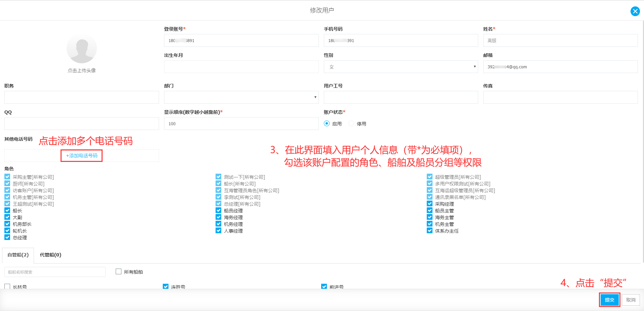Focus the 手机号码 input field

point(401,40)
